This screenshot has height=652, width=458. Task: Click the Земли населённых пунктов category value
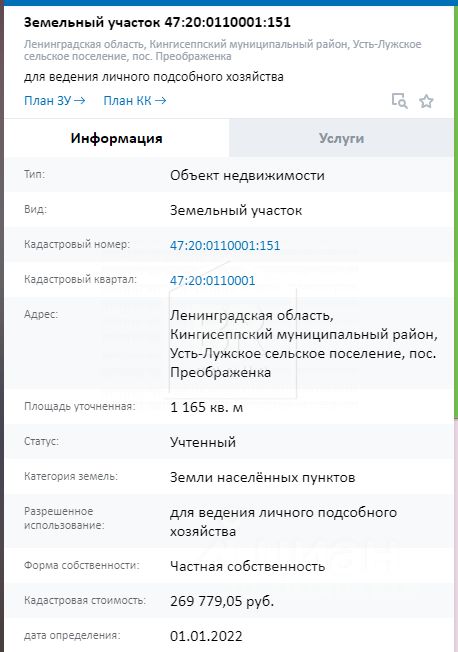[x=262, y=477]
